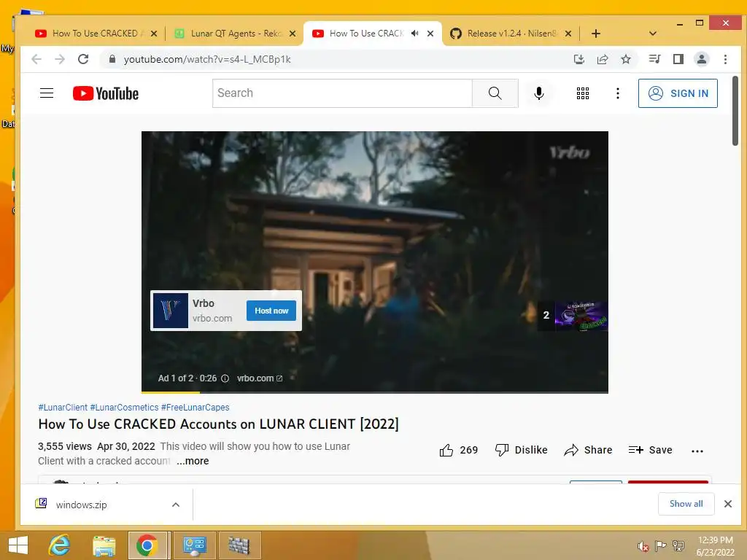Open #LunarCosmetics hashtag

[124, 408]
